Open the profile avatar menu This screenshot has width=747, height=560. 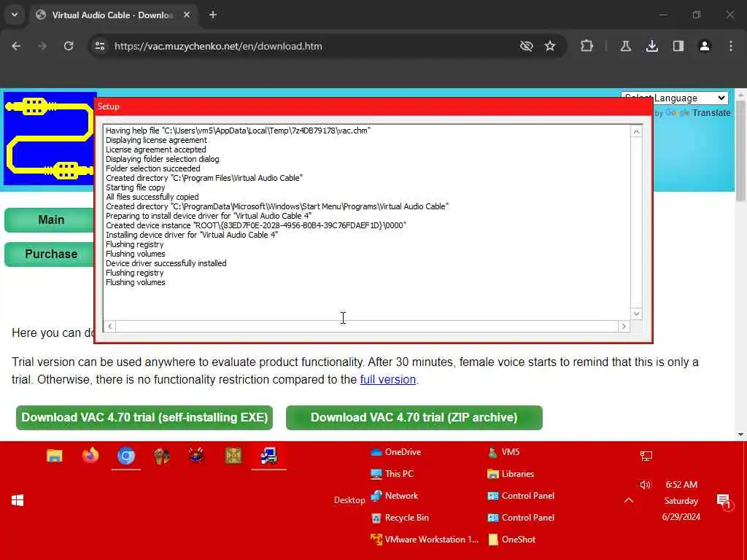pos(704,46)
